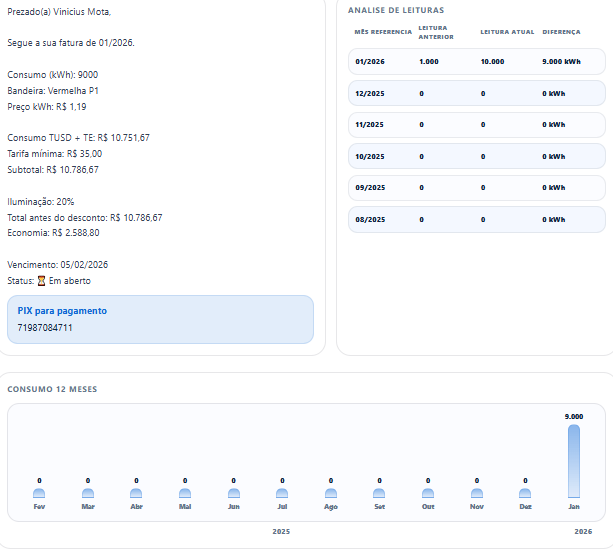This screenshot has width=613, height=553.
Task: Click the Leitura Atual column header
Action: pos(506,32)
